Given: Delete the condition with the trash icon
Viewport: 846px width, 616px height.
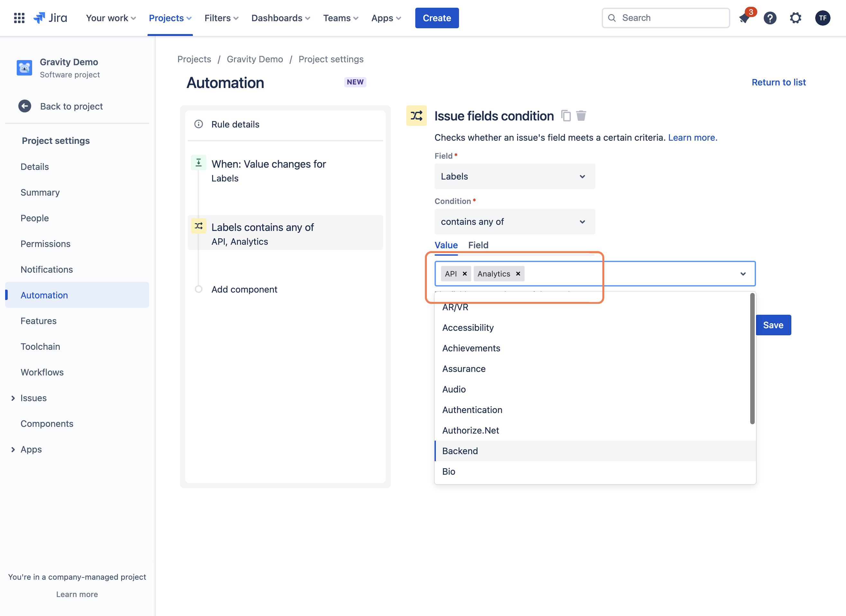Looking at the screenshot, I should (x=581, y=116).
